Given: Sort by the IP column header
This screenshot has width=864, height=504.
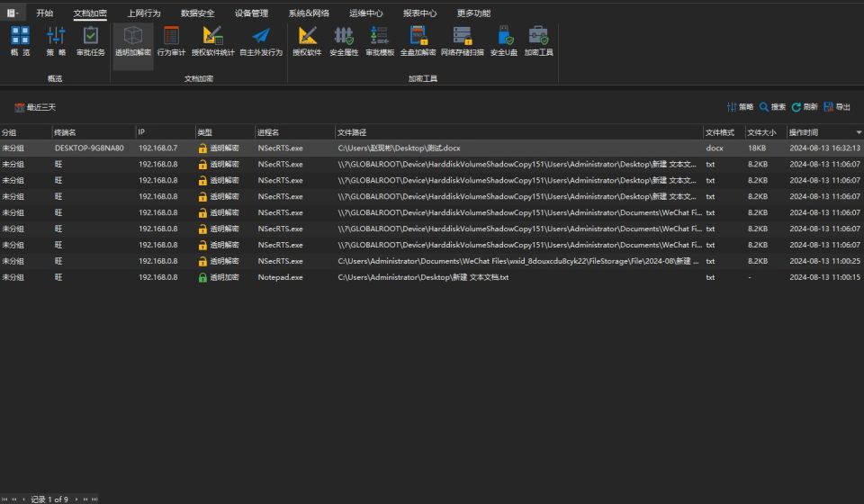Looking at the screenshot, I should [166, 132].
